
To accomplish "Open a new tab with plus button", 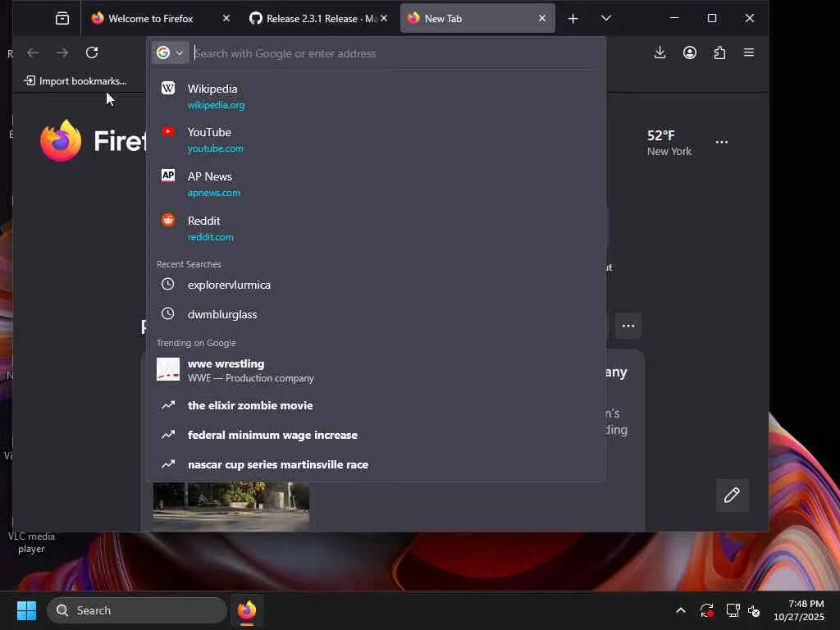I will pyautogui.click(x=573, y=19).
